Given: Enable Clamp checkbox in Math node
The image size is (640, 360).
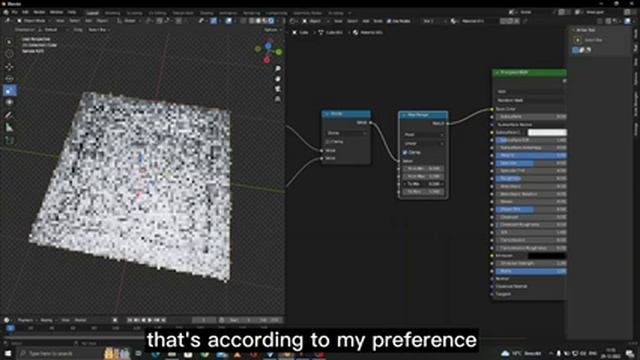Looking at the screenshot, I should pos(328,142).
